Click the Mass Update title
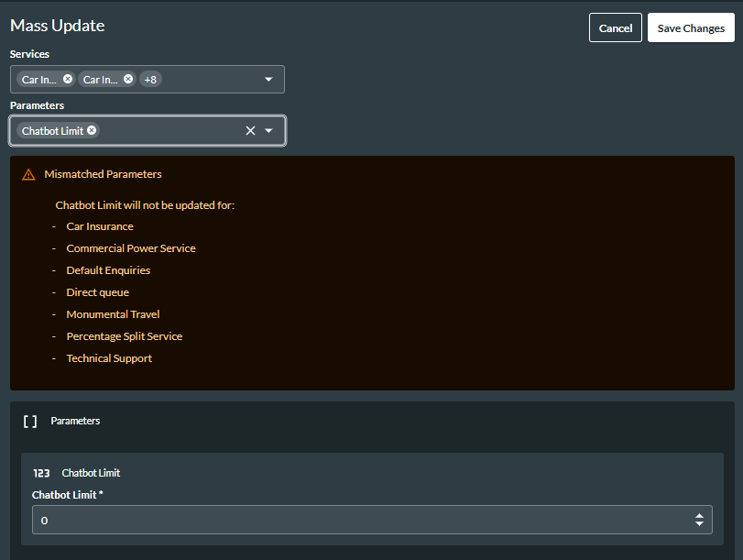Viewport: 743px width, 560px height. pyautogui.click(x=58, y=26)
